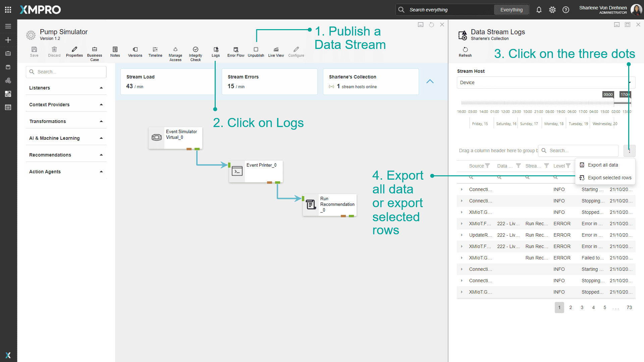The image size is (644, 362).
Task: Open the three dots grid options menu
Action: (x=630, y=151)
